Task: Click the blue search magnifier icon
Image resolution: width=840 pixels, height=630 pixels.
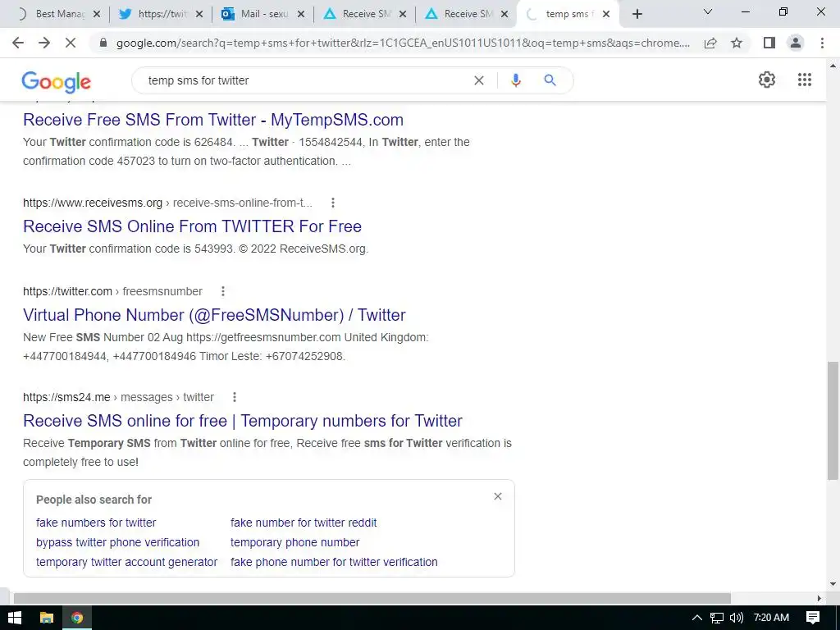Action: tap(550, 80)
